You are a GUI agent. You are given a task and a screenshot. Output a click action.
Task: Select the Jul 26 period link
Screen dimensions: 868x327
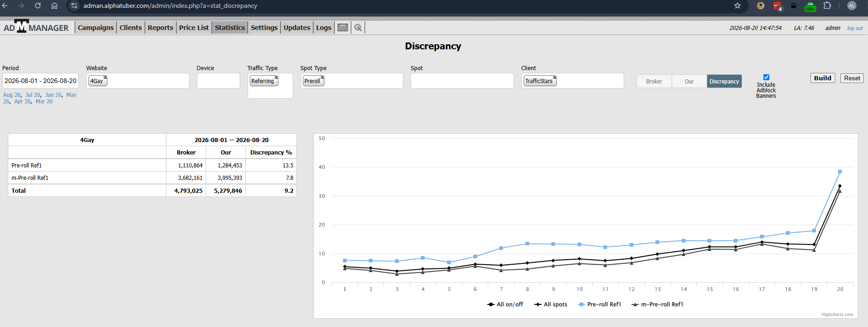33,95
